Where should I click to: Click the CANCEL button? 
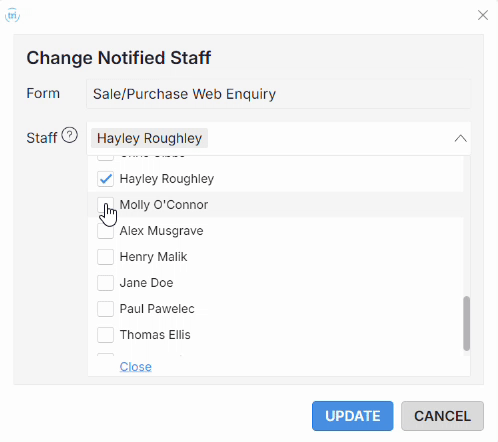[x=442, y=416]
